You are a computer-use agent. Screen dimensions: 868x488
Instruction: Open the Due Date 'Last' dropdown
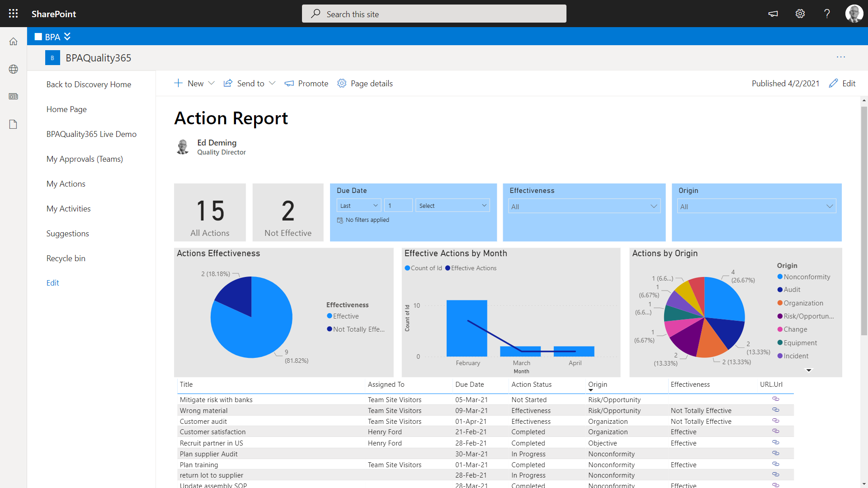click(x=359, y=206)
